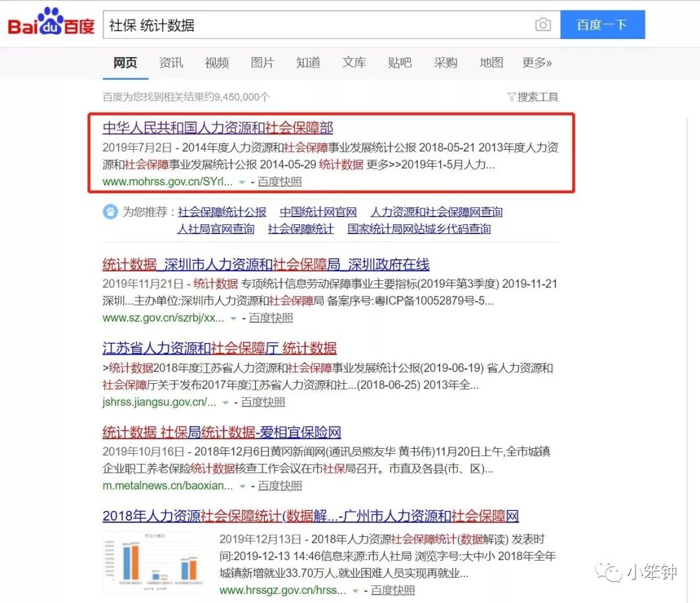
Task: Open 百度快照 for the sz.gov.cn result
Action: (x=271, y=318)
